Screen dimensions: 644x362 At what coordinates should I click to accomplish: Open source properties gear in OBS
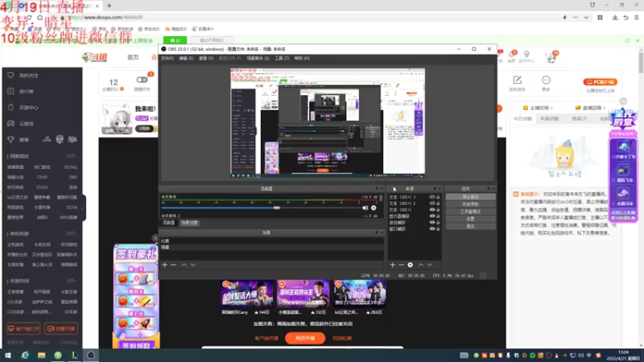coord(410,265)
